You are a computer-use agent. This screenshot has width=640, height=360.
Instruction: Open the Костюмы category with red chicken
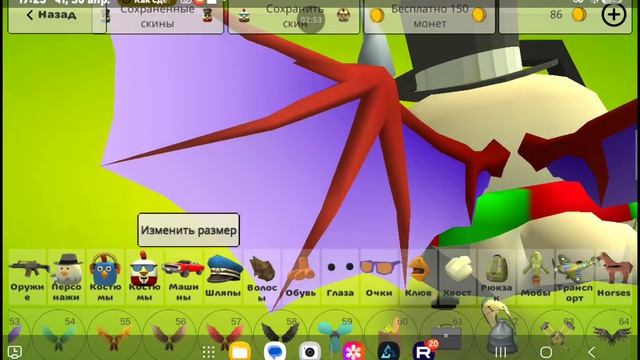point(144,277)
